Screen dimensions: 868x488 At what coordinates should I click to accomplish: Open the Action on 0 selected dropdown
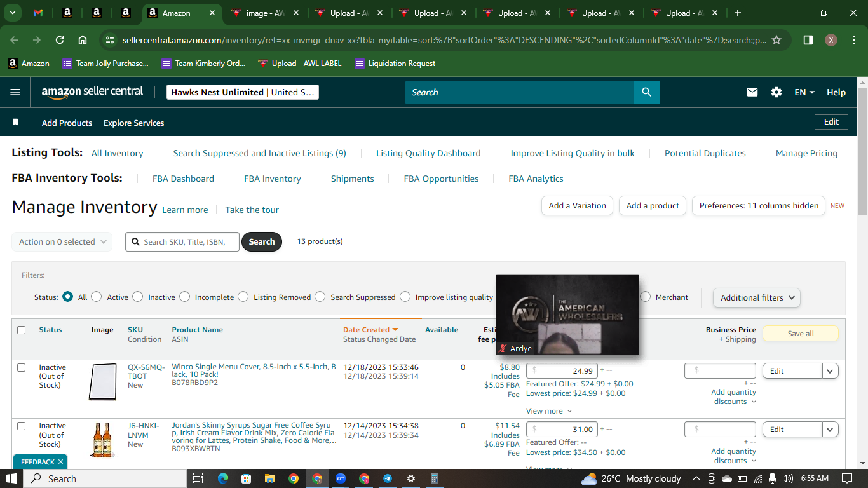[x=62, y=241]
